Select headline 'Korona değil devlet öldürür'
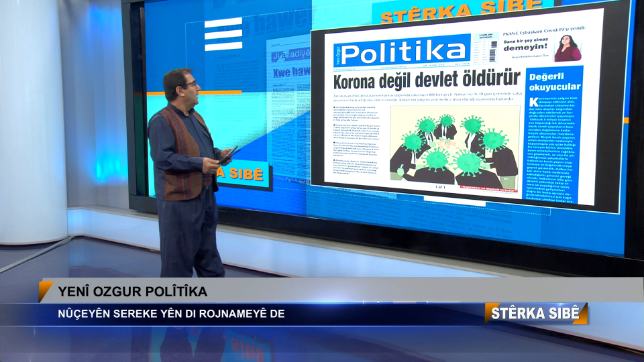Viewport: 644px width, 362px height. click(x=427, y=80)
